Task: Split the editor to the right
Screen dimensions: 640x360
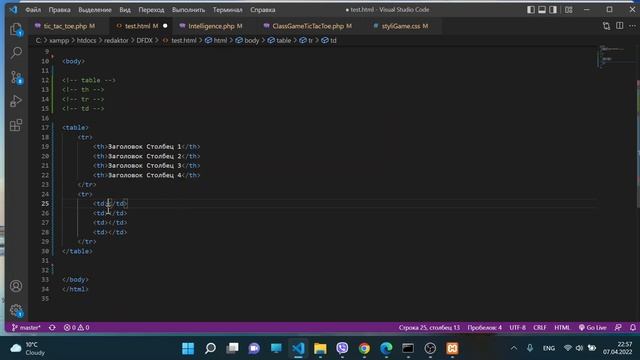Action: click(619, 26)
